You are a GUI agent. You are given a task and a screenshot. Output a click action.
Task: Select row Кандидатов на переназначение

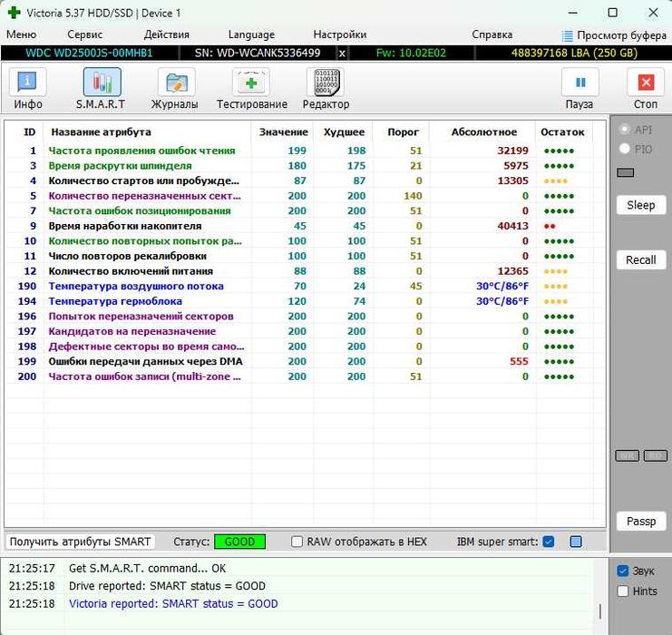(x=305, y=331)
